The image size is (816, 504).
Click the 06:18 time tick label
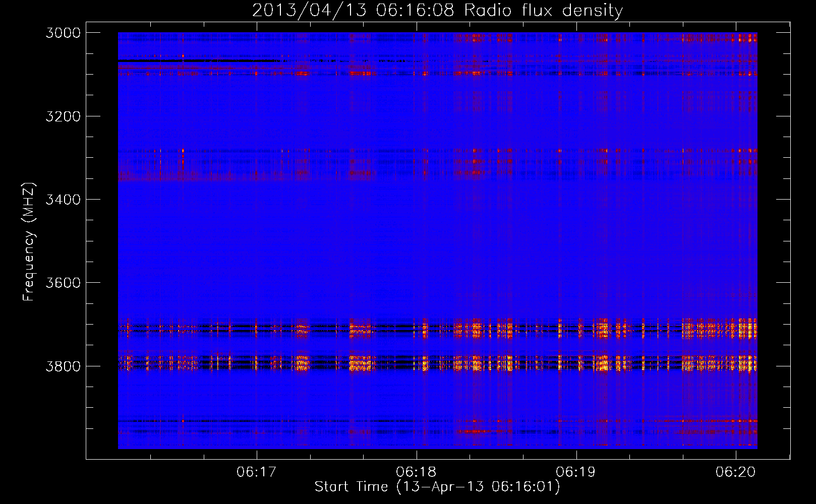[416, 472]
